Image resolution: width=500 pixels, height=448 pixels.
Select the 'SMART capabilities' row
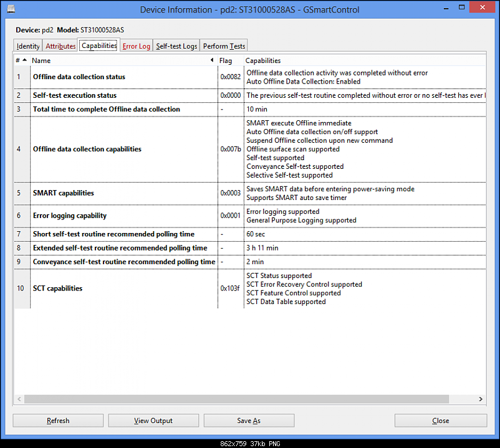tap(250, 193)
